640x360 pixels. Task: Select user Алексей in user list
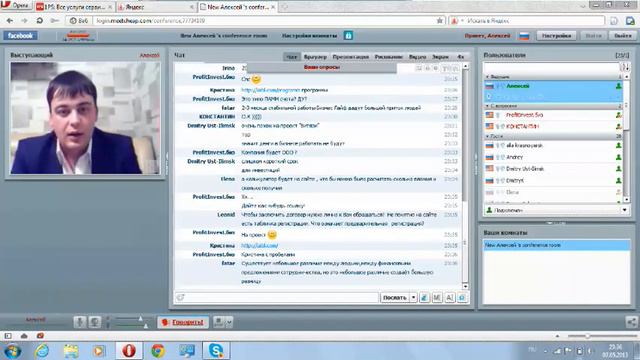click(x=553, y=86)
